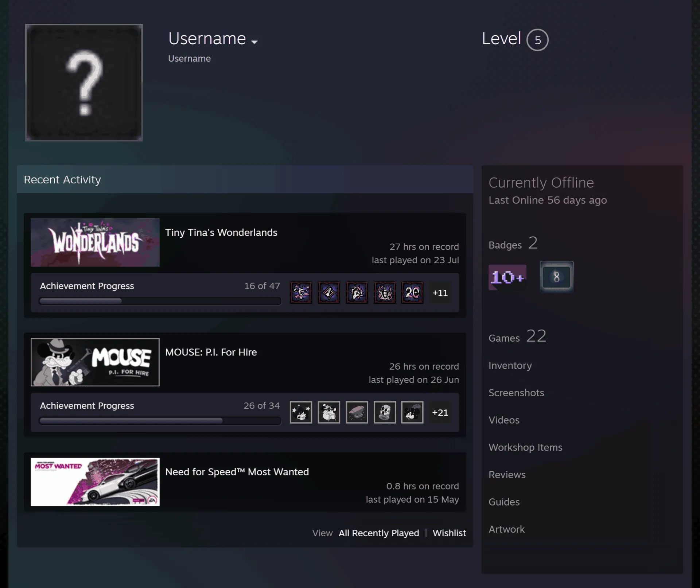
Task: Click the purple 10+ badge icon
Action: pos(507,277)
